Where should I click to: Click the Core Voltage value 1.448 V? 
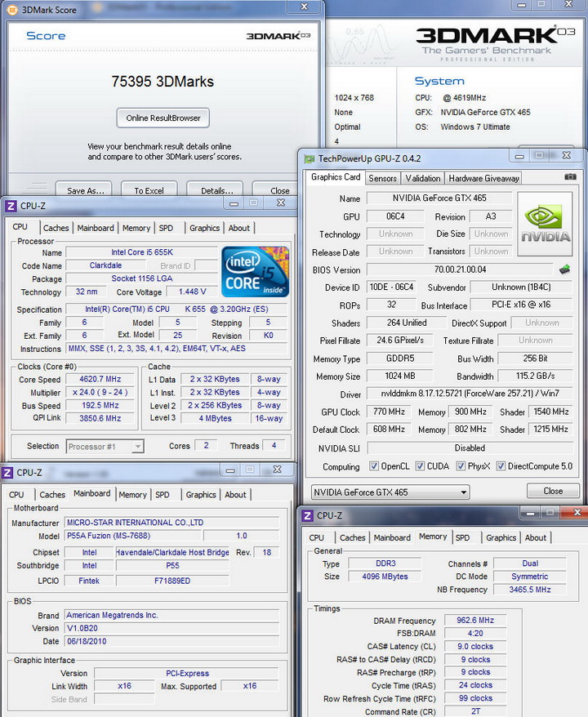tap(192, 292)
